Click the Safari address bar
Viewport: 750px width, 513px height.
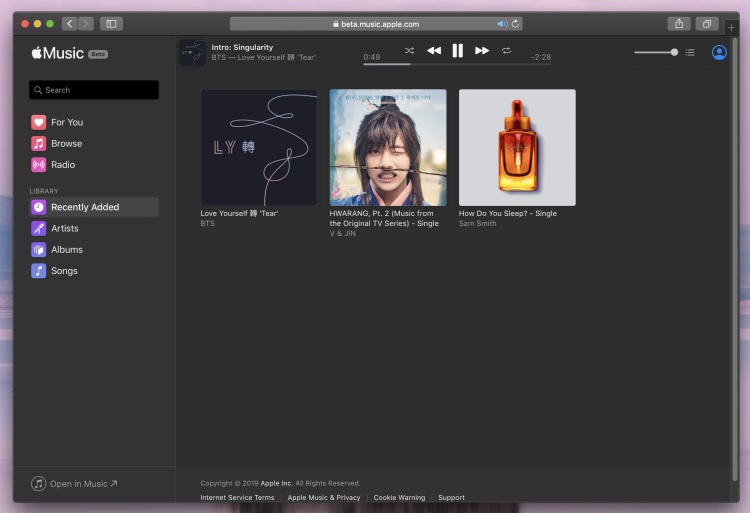376,24
